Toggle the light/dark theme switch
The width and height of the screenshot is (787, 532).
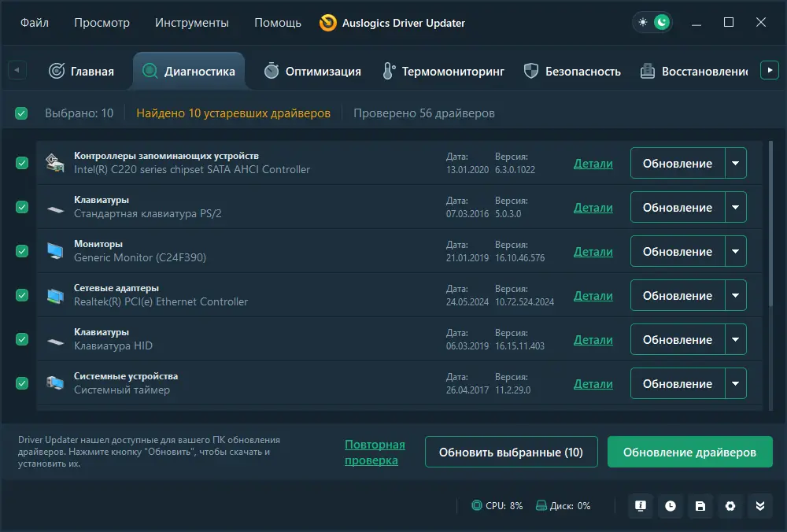click(652, 23)
